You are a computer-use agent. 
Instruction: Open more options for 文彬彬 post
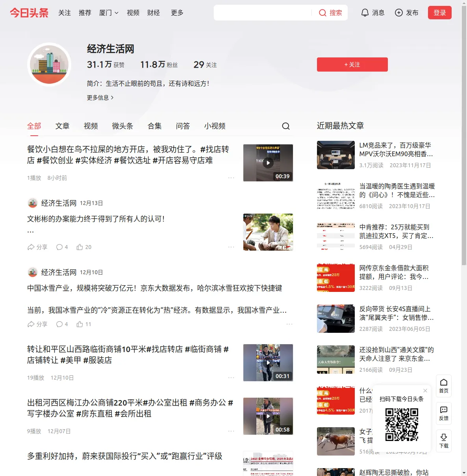pos(231,247)
